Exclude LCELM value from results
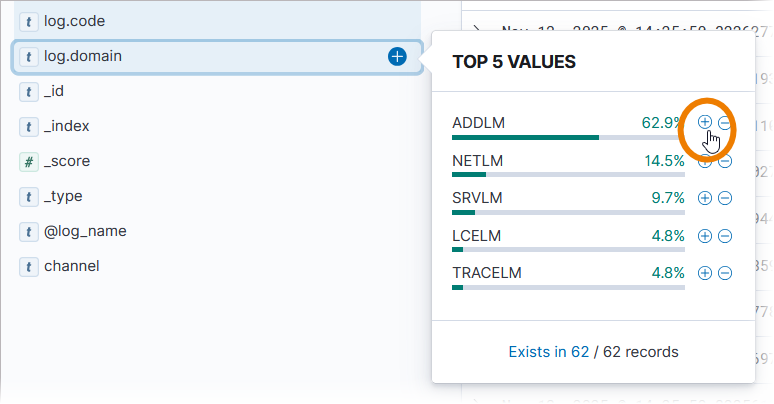 click(725, 236)
